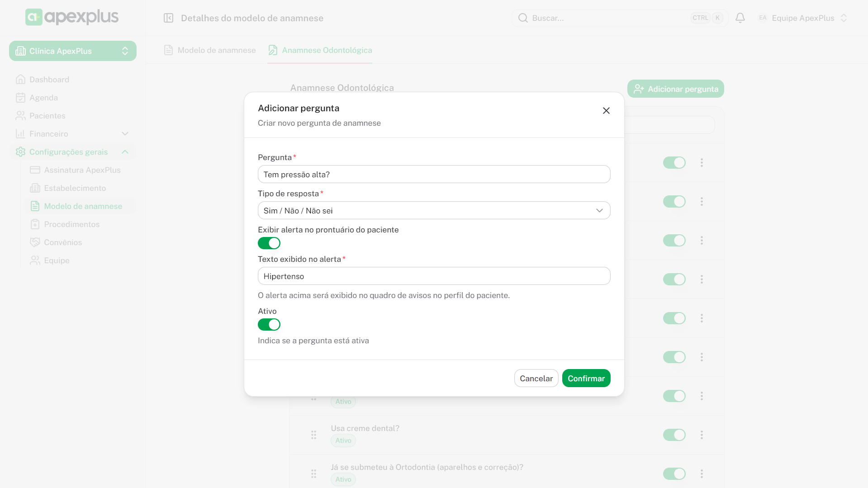Screen dimensions: 868x488
Task: Click the ApexPlus logo
Action: 72,17
